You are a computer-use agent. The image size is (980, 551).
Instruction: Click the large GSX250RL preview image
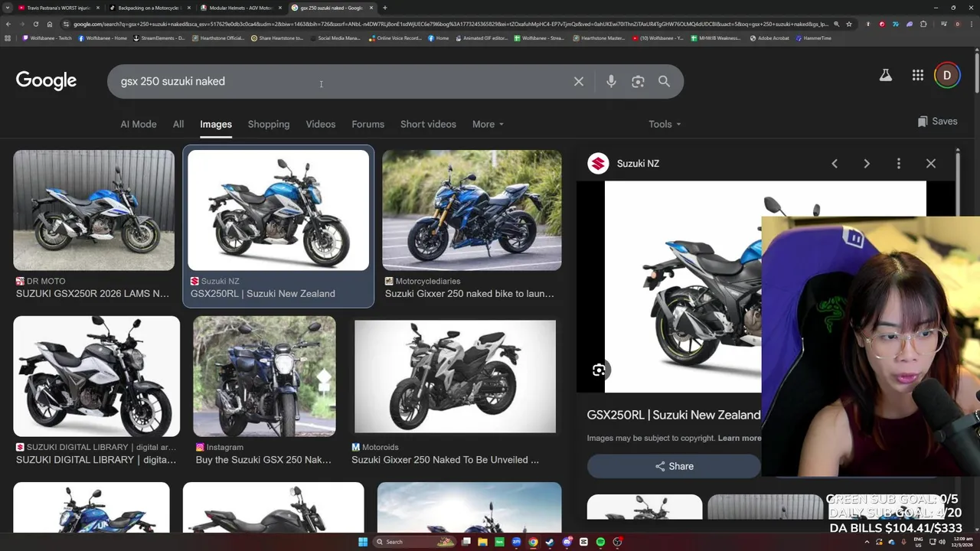[683, 287]
